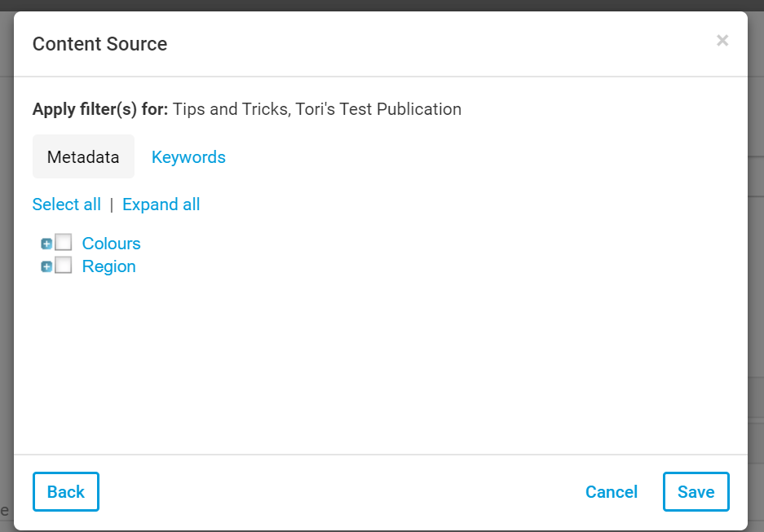Open the Metadata tab
This screenshot has height=532, width=764.
[x=83, y=157]
